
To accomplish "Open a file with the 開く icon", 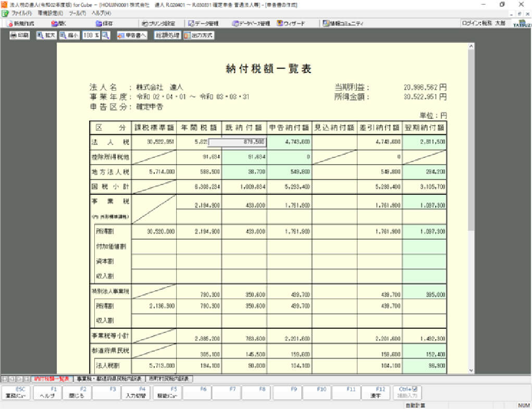I will coord(58,23).
